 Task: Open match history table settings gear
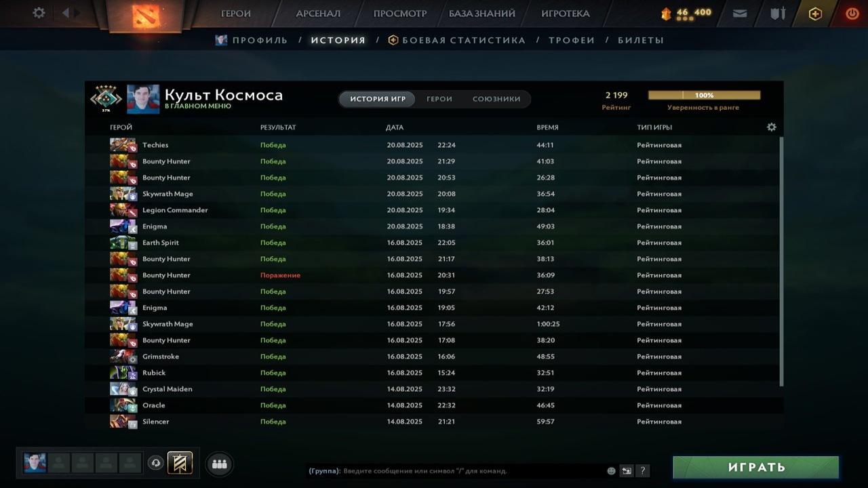[771, 127]
